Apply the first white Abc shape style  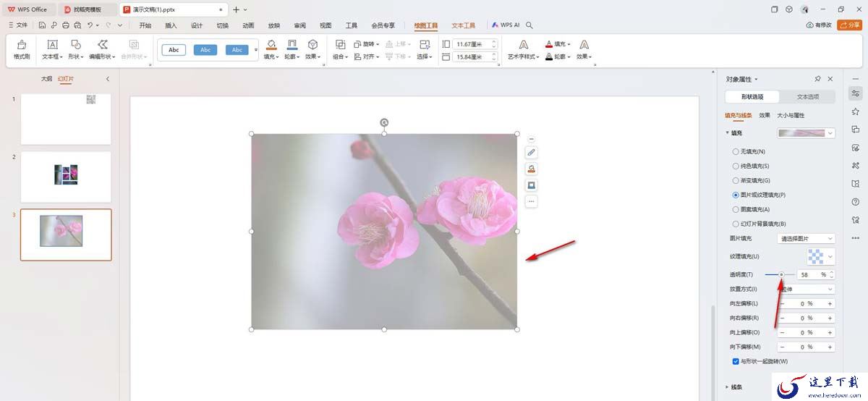(x=174, y=50)
